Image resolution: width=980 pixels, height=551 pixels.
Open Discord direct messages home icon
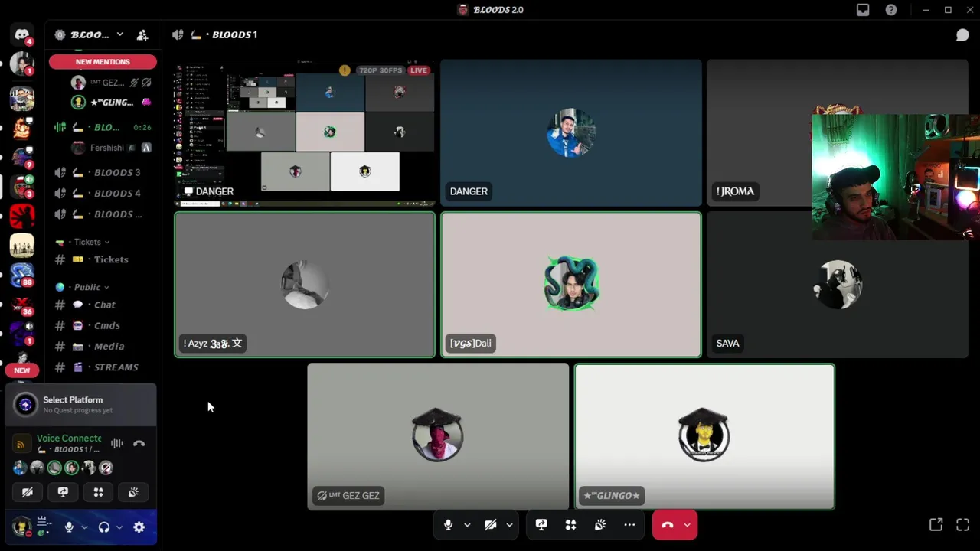(21, 35)
